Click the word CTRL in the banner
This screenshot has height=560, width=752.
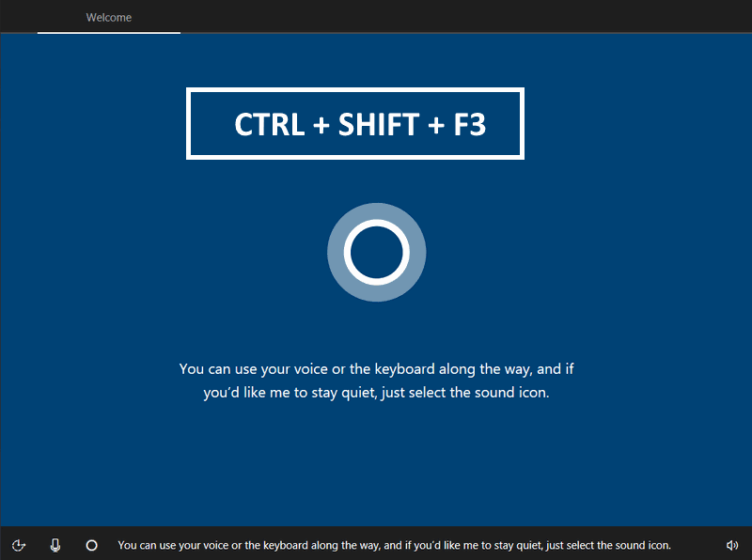click(269, 125)
